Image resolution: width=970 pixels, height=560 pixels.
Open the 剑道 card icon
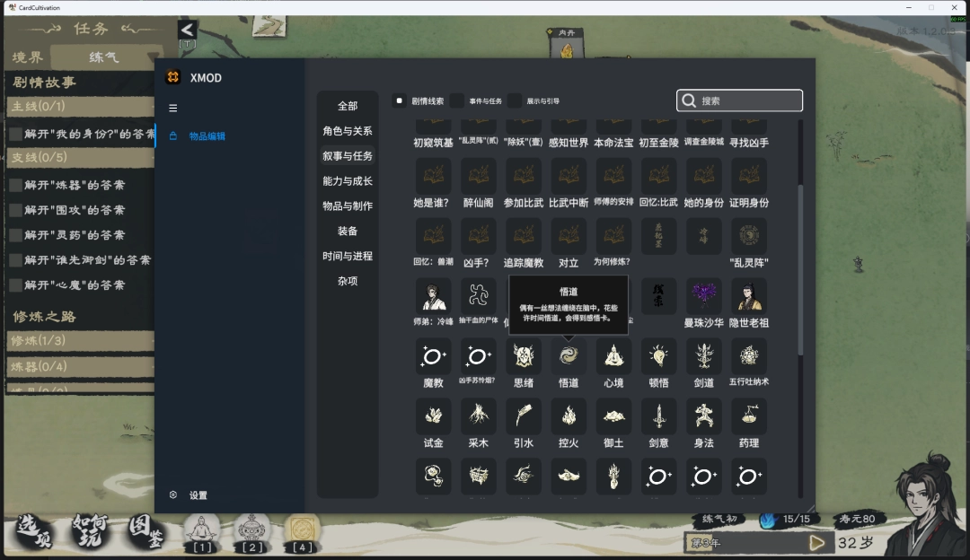pyautogui.click(x=703, y=356)
